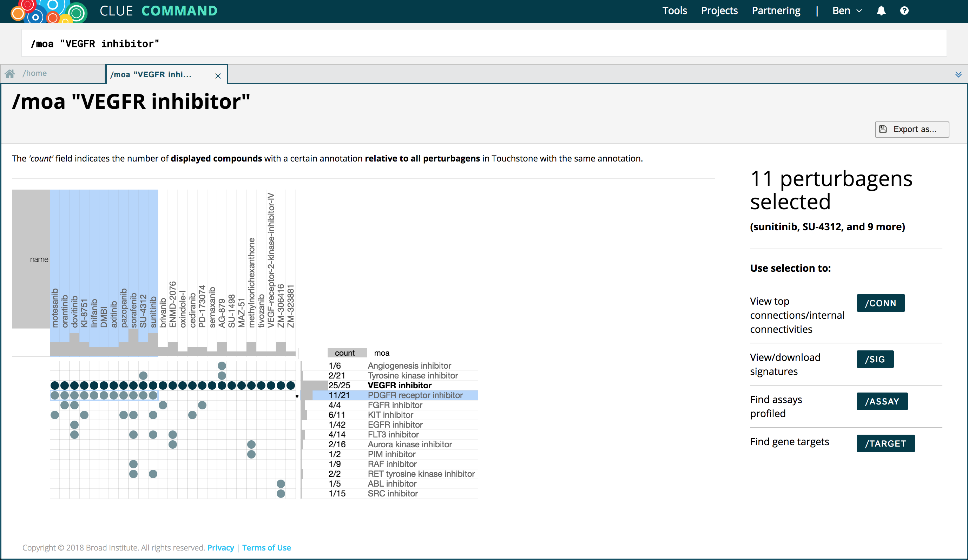
Task: Click the /ASSAY button
Action: 882,401
